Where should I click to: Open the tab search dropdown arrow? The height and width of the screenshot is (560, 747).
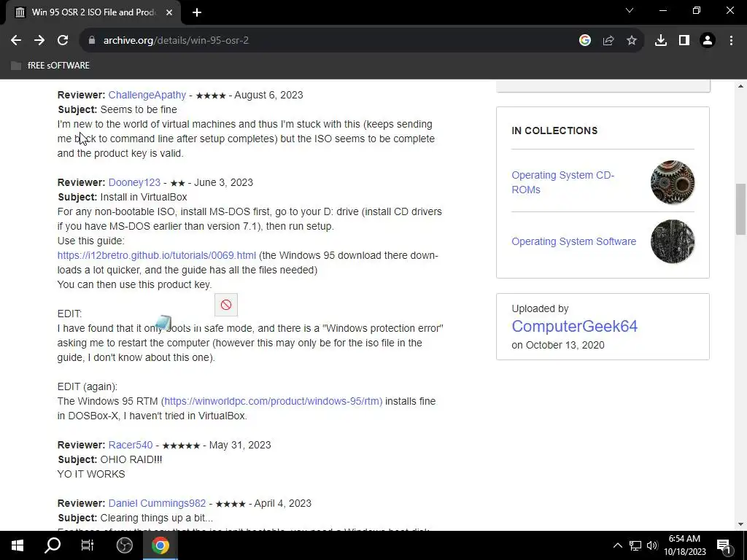coord(630,10)
